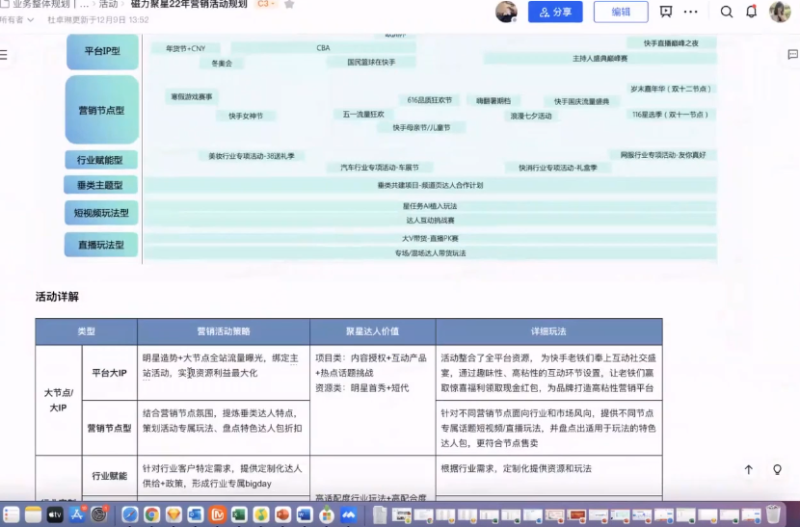
Task: Open the comments panel icon on right edge
Action: 792,54
